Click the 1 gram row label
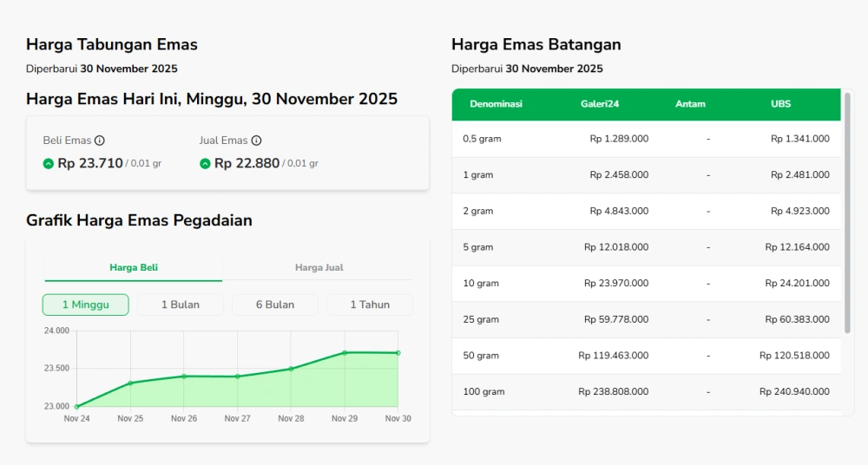The image size is (868, 465). 477,175
